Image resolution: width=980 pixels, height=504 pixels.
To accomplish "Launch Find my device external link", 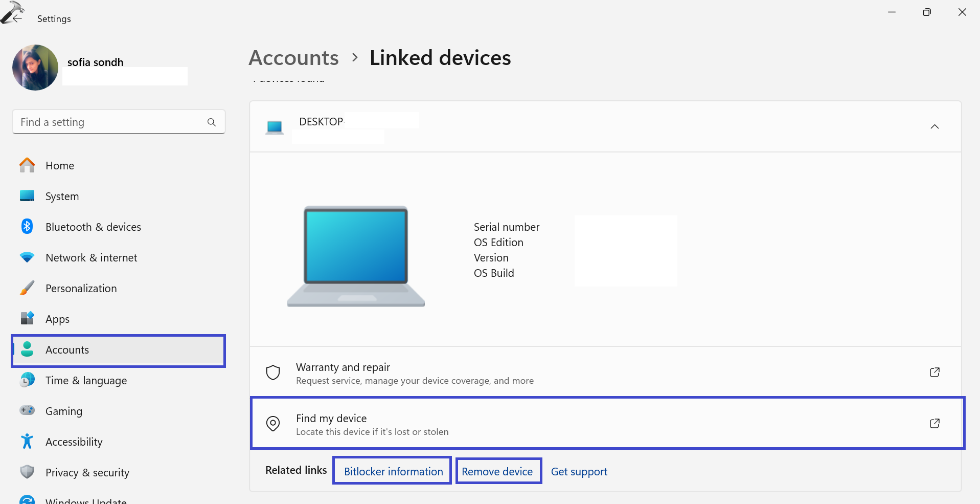I will click(935, 423).
